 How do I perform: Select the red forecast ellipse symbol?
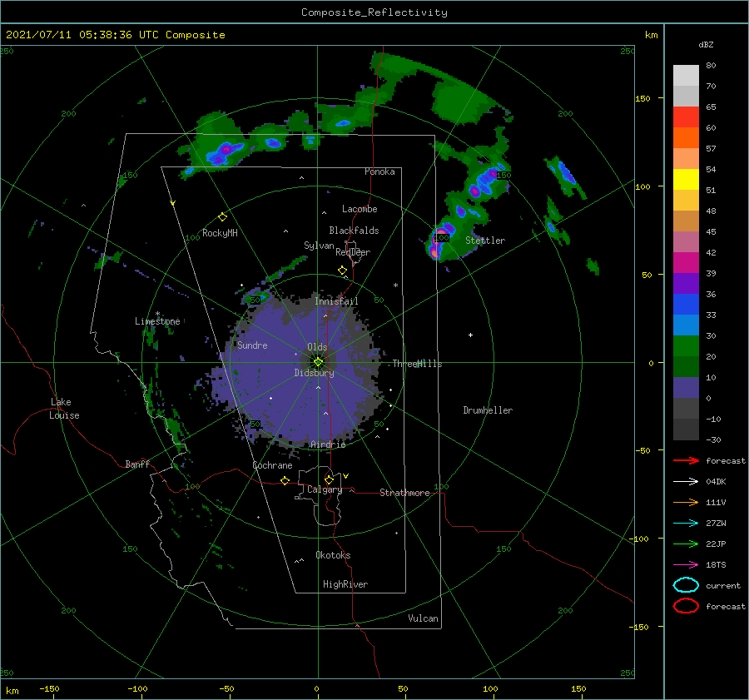coord(686,606)
